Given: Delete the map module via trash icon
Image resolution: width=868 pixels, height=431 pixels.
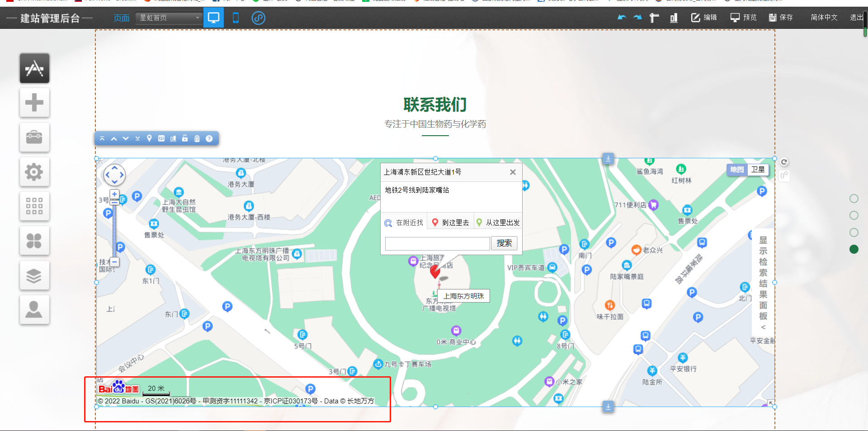Looking at the screenshot, I should pos(197,138).
